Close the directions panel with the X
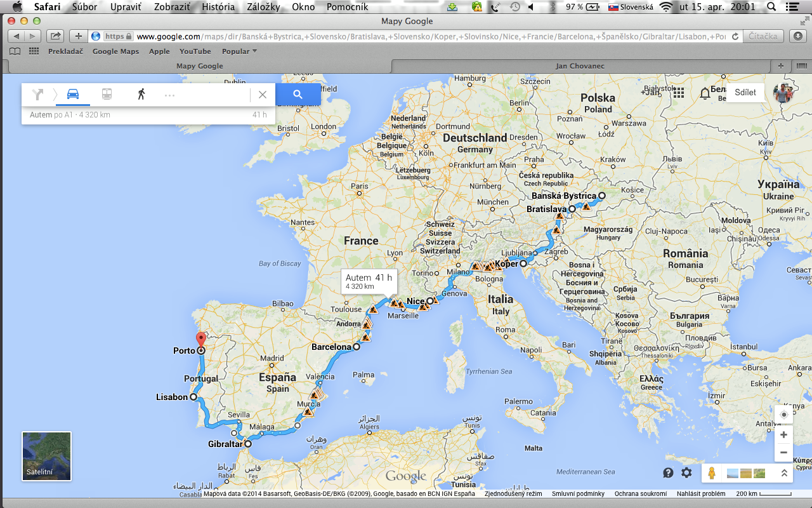The image size is (812, 508). pyautogui.click(x=263, y=95)
